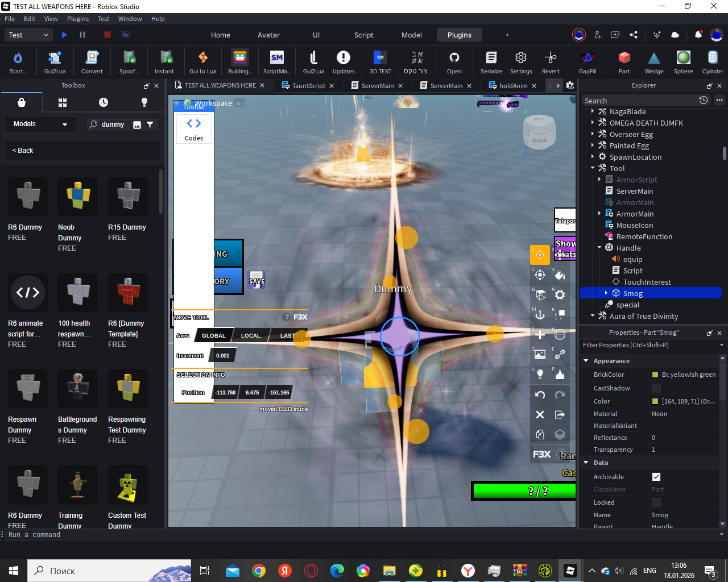The image size is (728, 582).
Task: Set F3X axes to GLOBAL
Action: (x=214, y=335)
